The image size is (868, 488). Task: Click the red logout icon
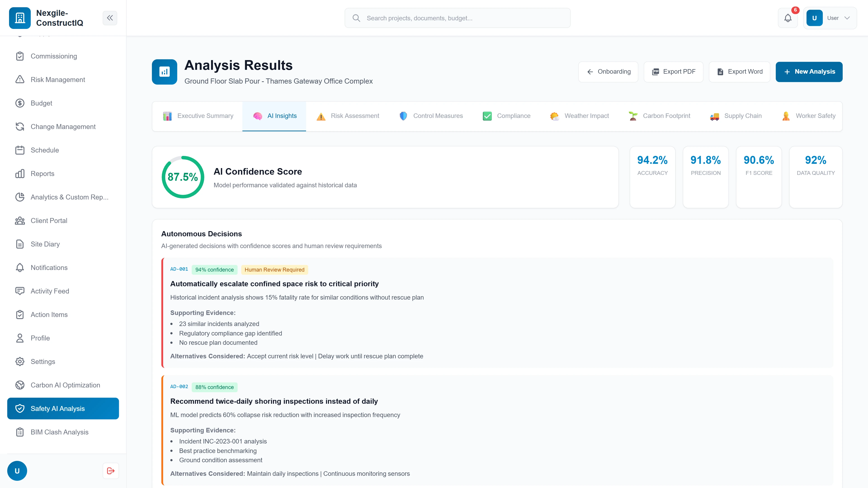tap(110, 470)
